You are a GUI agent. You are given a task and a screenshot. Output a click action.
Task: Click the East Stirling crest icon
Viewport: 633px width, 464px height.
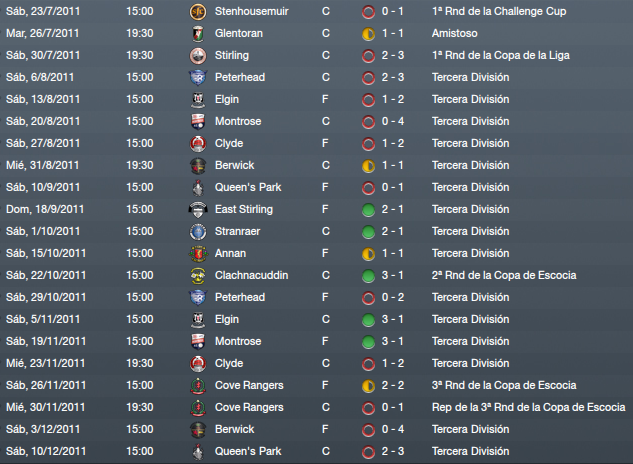coord(198,209)
